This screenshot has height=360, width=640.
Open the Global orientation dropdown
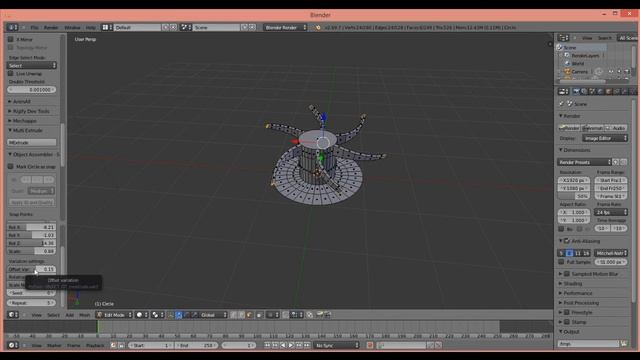pos(213,315)
